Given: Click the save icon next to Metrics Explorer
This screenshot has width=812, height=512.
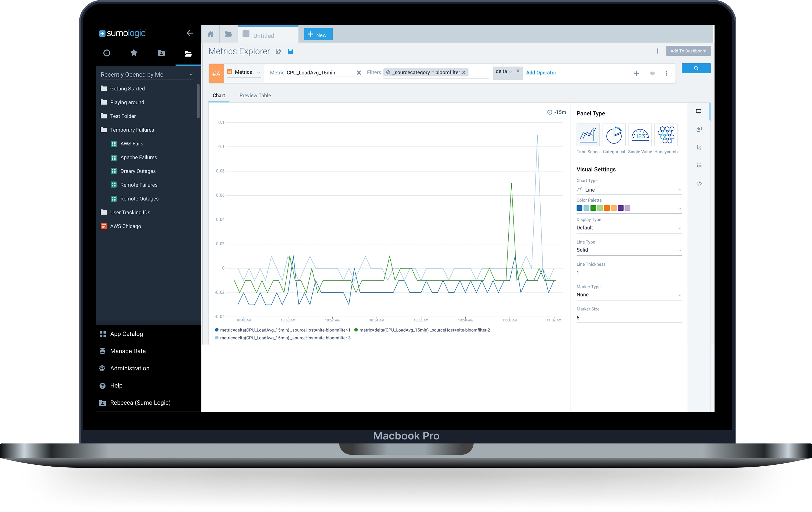Looking at the screenshot, I should 290,51.
